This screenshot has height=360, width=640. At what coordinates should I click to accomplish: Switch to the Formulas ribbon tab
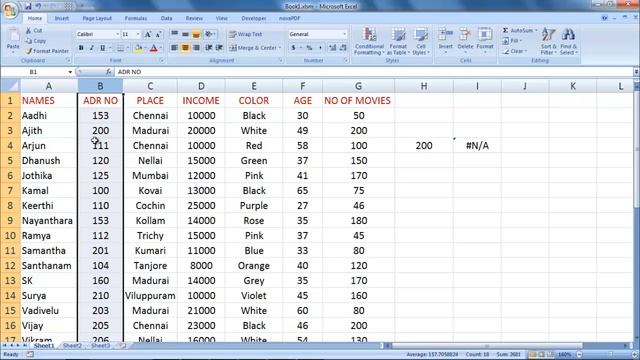point(136,18)
